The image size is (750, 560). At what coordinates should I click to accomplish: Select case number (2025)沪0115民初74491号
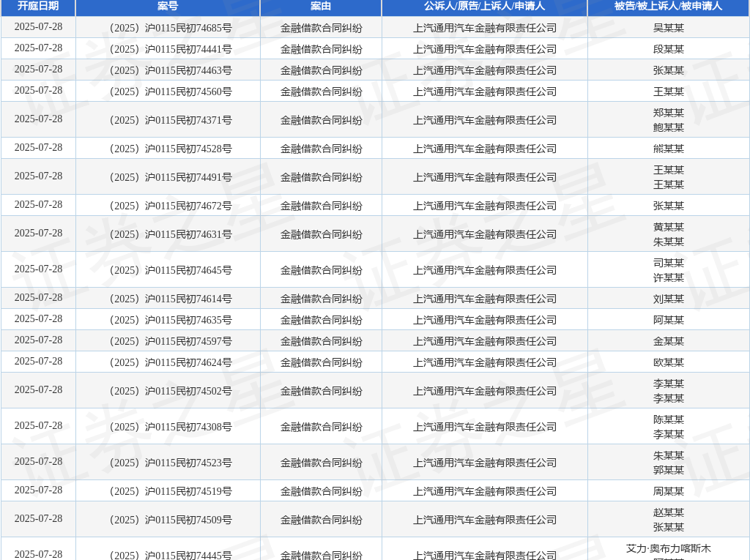[x=171, y=177]
